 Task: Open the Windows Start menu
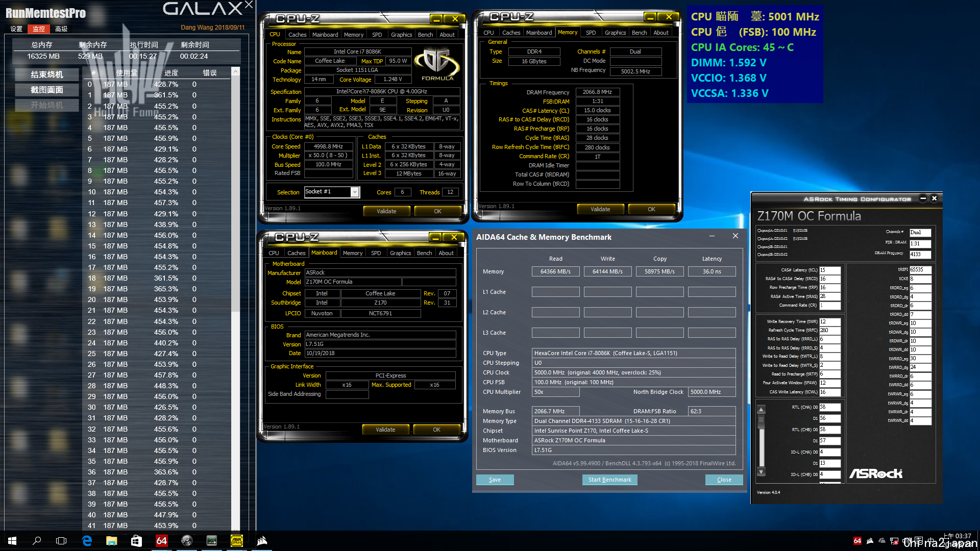click(x=12, y=541)
